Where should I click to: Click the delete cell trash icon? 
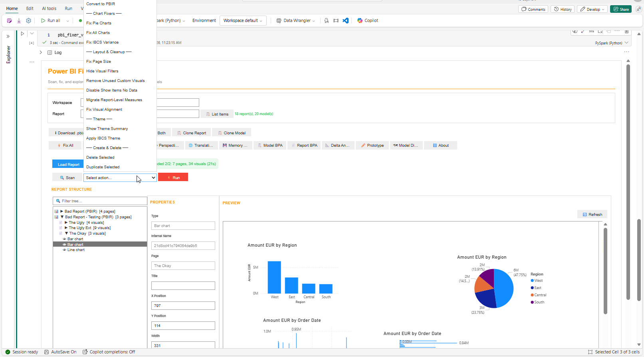(x=627, y=31)
